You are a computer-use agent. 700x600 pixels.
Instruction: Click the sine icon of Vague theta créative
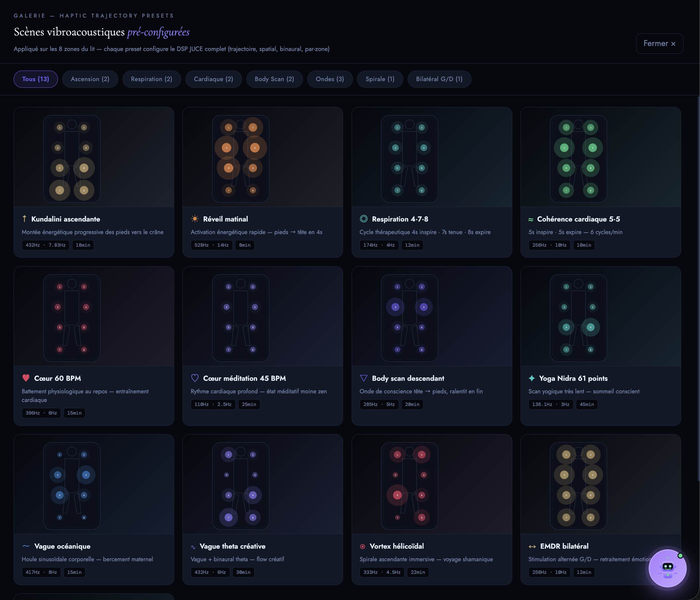pos(193,547)
